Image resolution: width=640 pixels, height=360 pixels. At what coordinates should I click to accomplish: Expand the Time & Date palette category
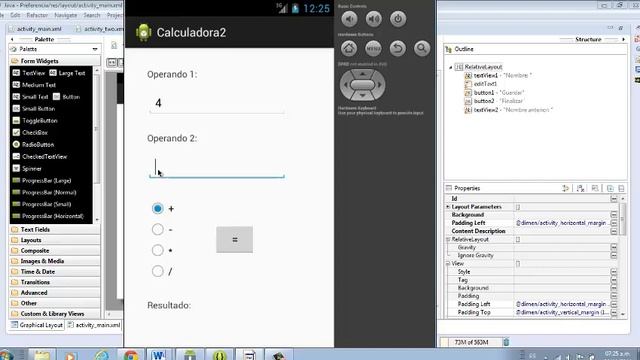[55, 272]
